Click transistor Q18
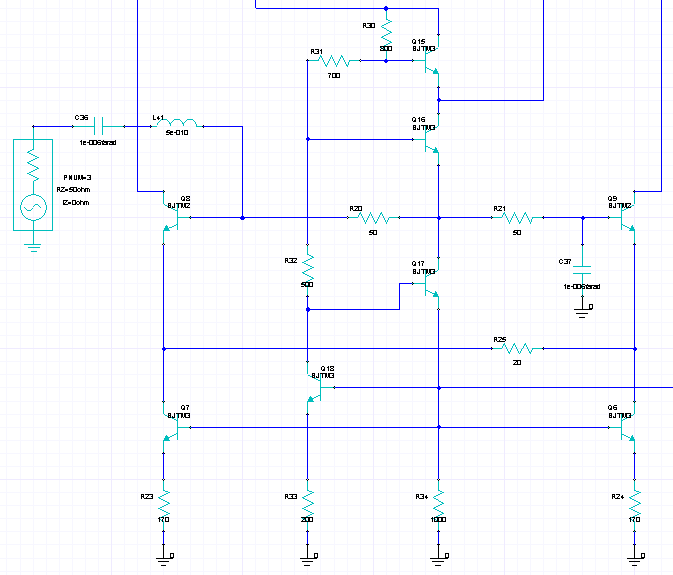673x575 pixels. click(x=314, y=386)
